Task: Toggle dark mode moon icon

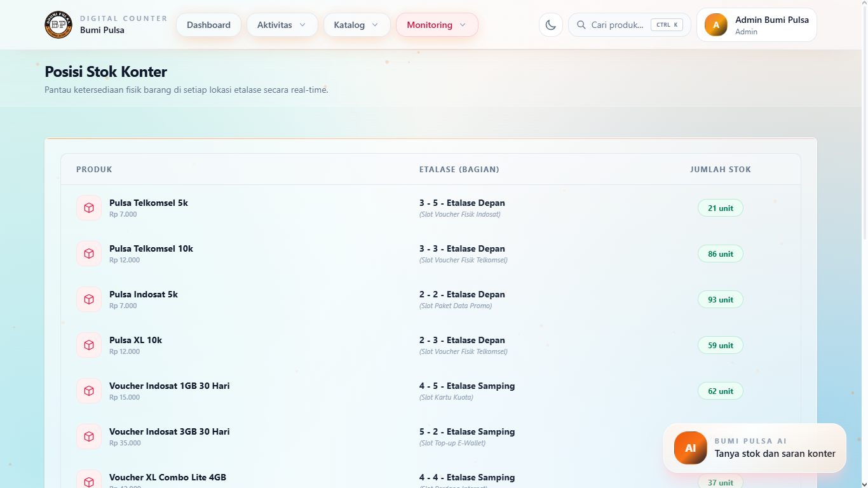Action: point(551,25)
